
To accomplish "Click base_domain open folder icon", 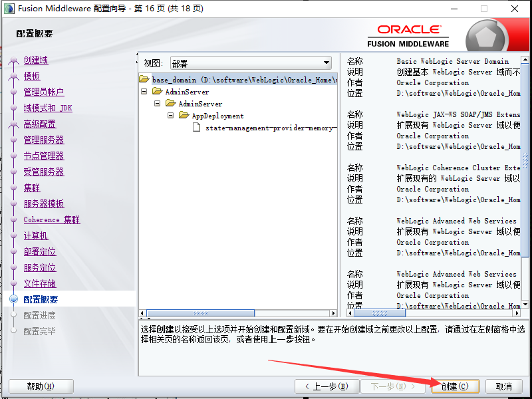I will pyautogui.click(x=144, y=79).
